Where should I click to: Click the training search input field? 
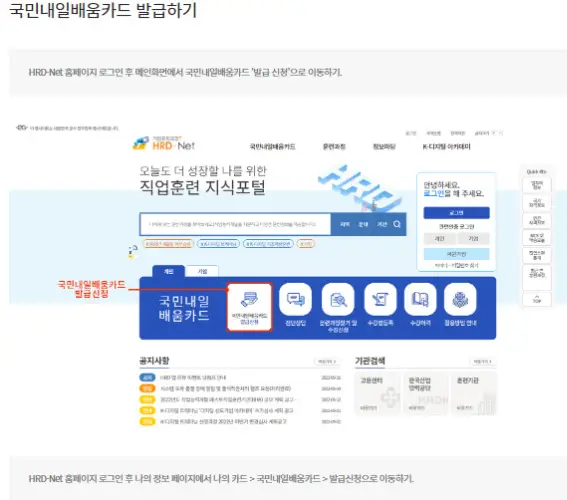click(235, 224)
